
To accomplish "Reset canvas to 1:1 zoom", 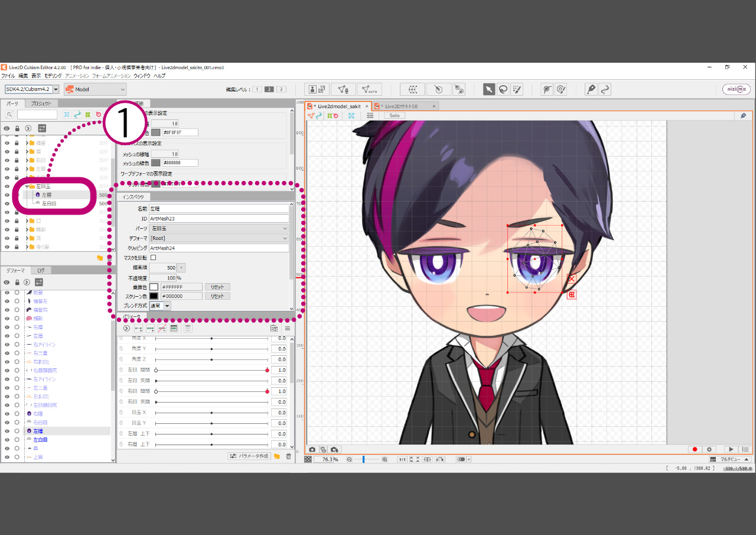I will tap(402, 459).
